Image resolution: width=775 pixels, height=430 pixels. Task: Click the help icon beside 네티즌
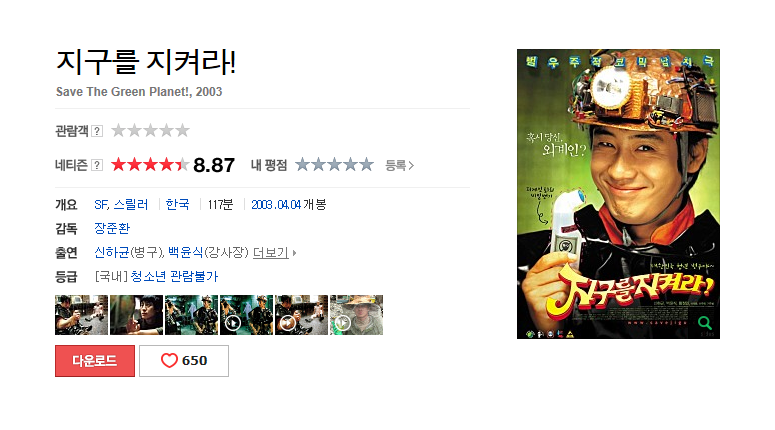(x=97, y=165)
